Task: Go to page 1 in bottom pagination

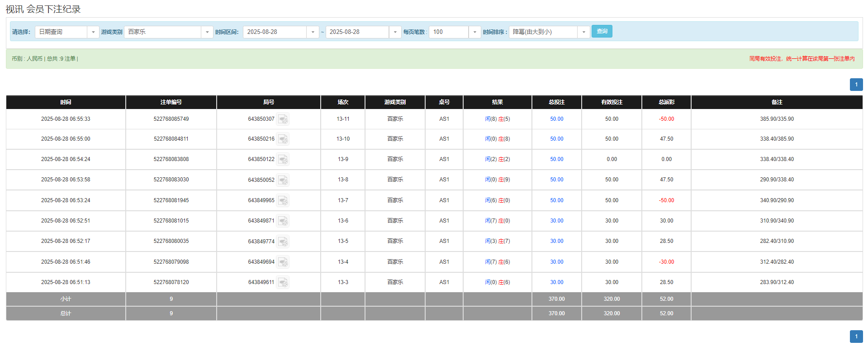Action: pyautogui.click(x=856, y=337)
